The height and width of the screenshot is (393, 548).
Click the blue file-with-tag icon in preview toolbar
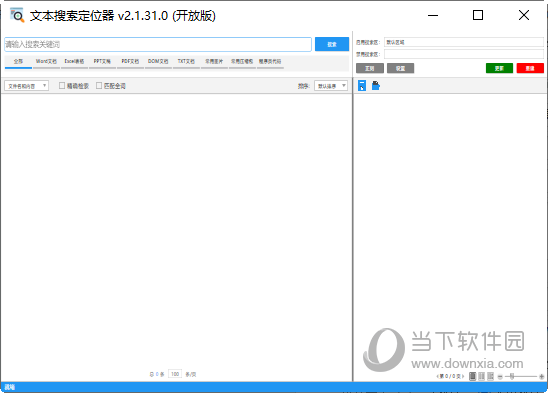click(376, 86)
